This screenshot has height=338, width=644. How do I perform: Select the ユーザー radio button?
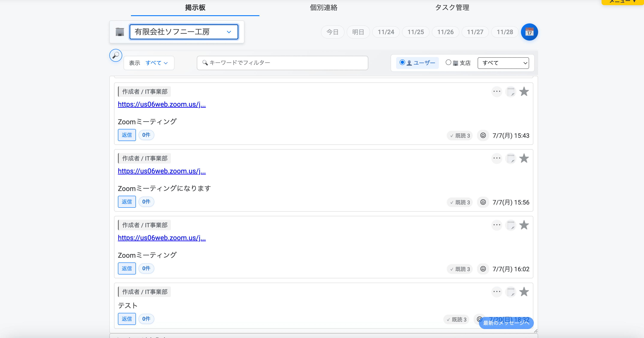tap(402, 62)
